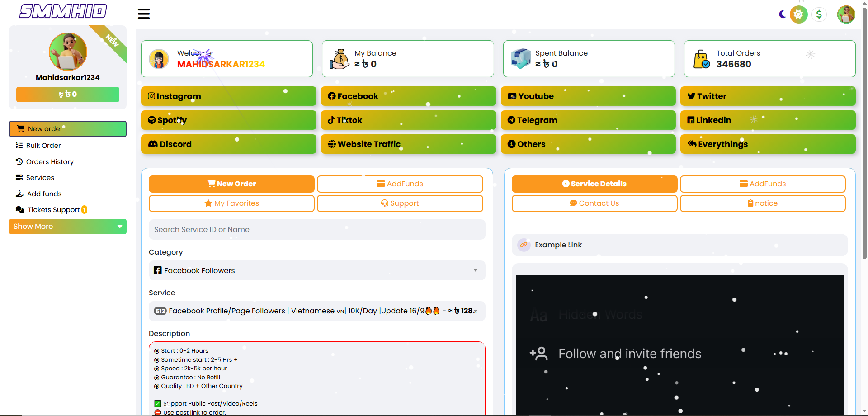Screen dimensions: 868x416
Task: Click the Spotify icon
Action: [x=152, y=120]
